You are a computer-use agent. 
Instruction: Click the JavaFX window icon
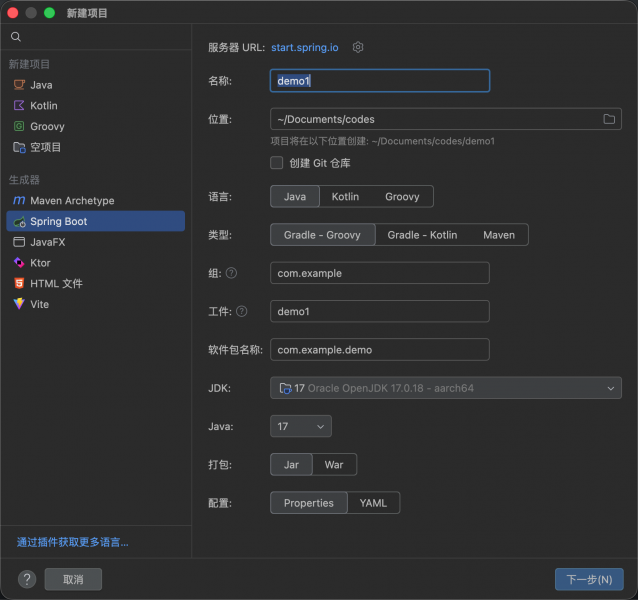point(19,242)
